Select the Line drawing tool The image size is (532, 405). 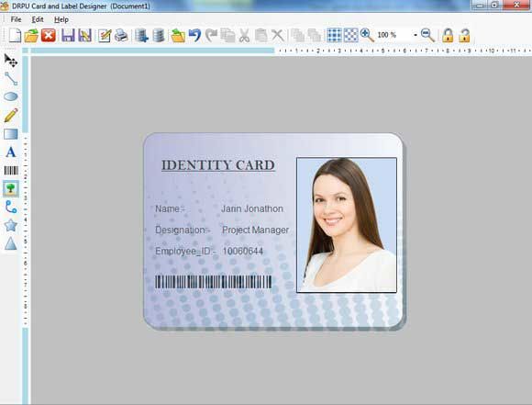click(x=11, y=78)
